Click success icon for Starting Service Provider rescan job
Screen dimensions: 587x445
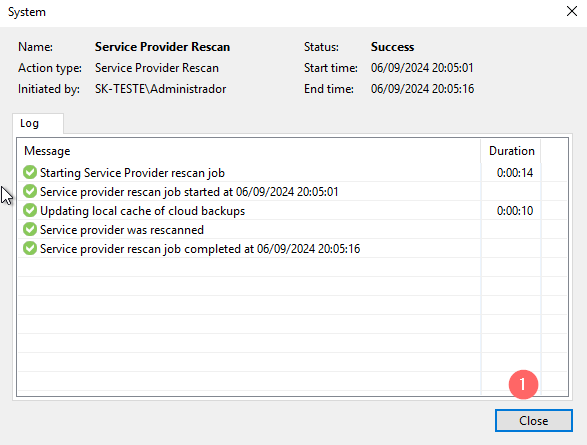pyautogui.click(x=30, y=173)
